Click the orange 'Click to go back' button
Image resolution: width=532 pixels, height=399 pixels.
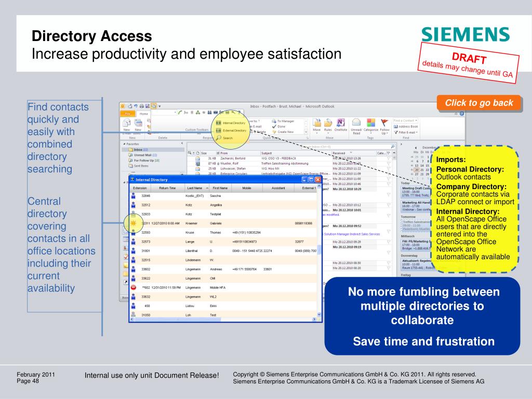[478, 103]
